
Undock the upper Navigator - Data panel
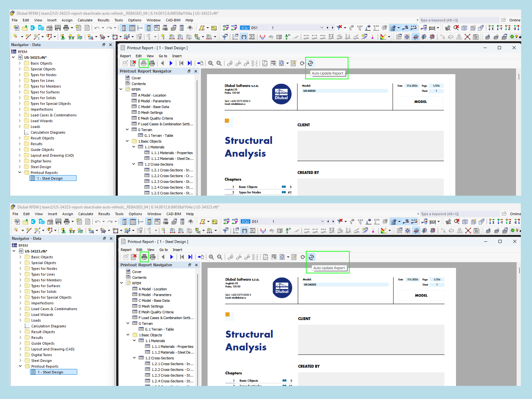[x=104, y=45]
